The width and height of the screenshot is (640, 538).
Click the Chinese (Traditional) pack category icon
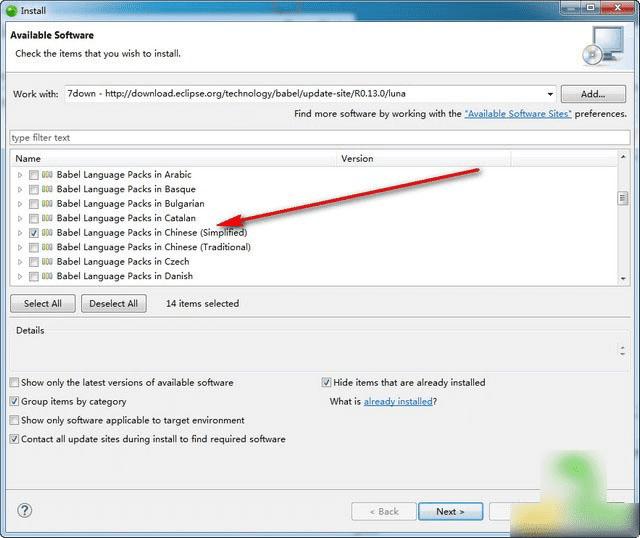(47, 247)
